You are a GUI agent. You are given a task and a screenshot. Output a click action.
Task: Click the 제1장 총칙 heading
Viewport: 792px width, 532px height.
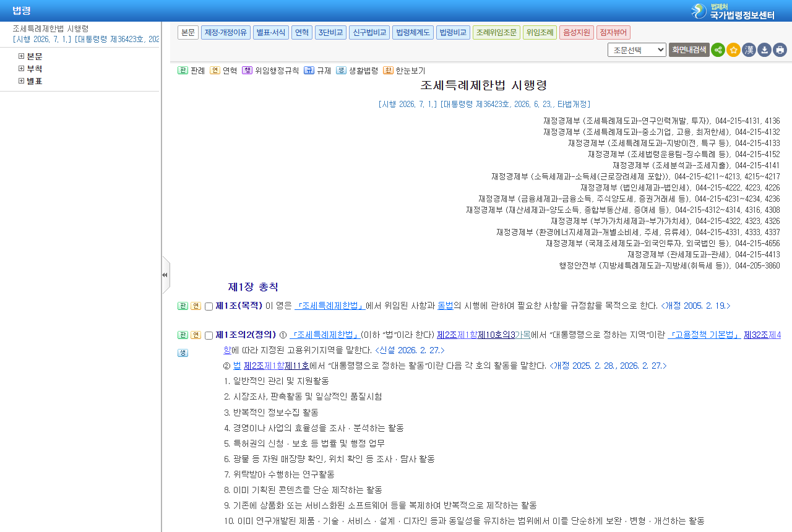253,287
